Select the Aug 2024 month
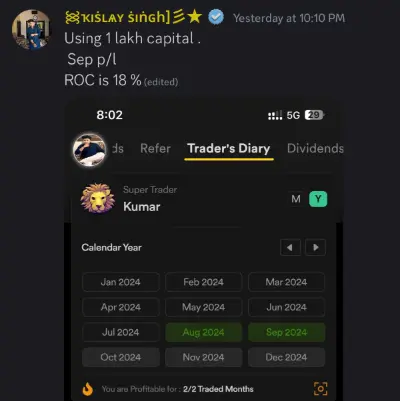Viewport: 400px width, 401px height. (x=203, y=332)
